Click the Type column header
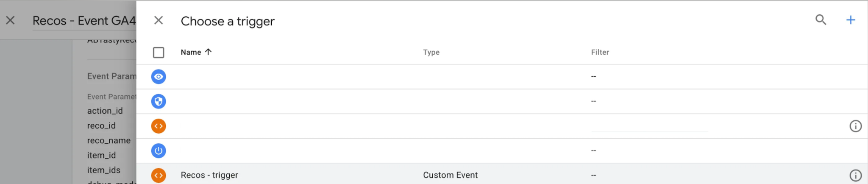The width and height of the screenshot is (868, 184). pos(431,52)
